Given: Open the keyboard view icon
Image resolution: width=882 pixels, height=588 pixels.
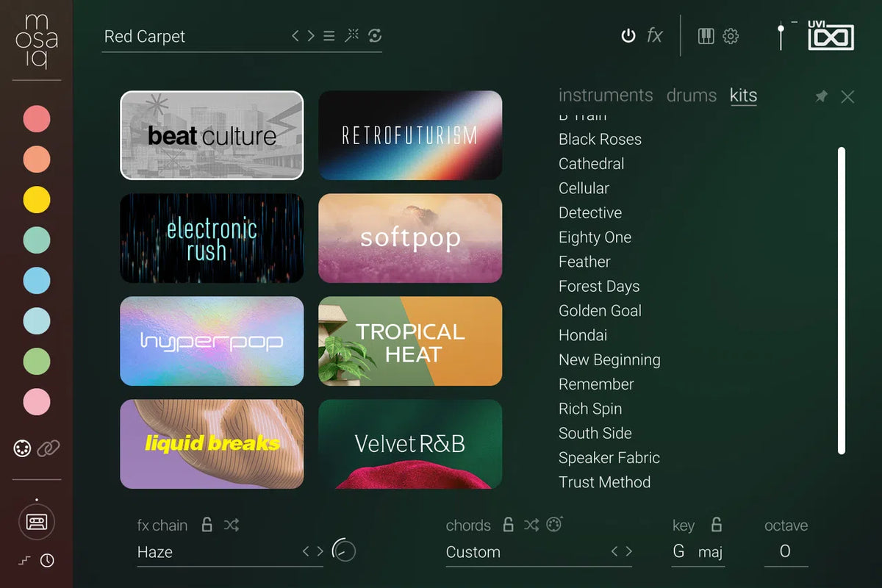Looking at the screenshot, I should click(x=706, y=36).
